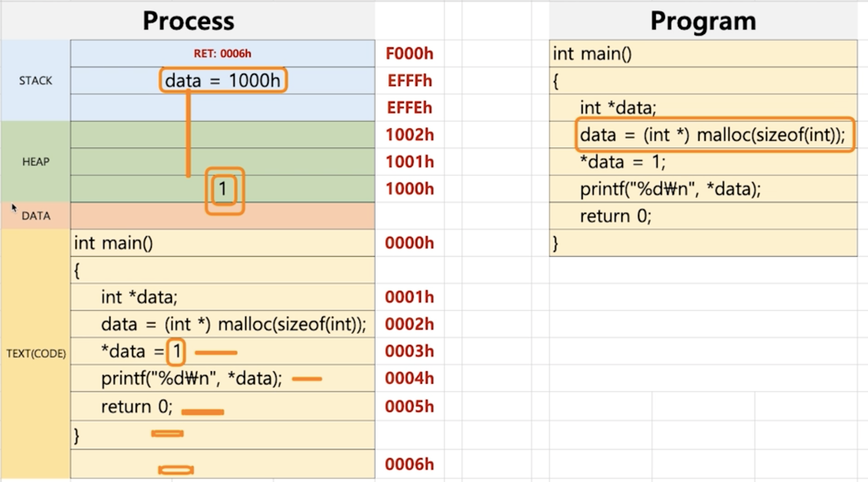Click the 0005h address cell
The width and height of the screenshot is (868, 482).
(x=410, y=406)
